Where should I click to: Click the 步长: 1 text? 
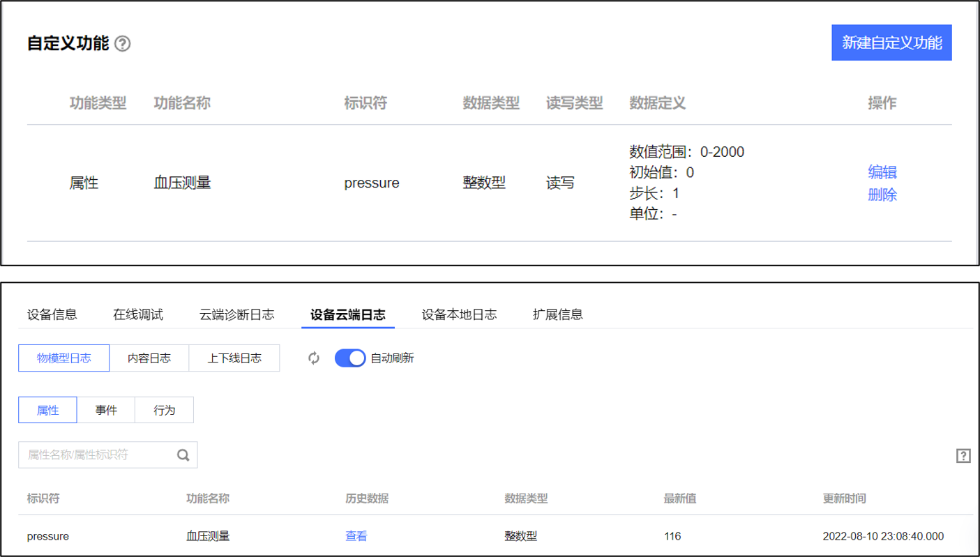click(x=654, y=193)
